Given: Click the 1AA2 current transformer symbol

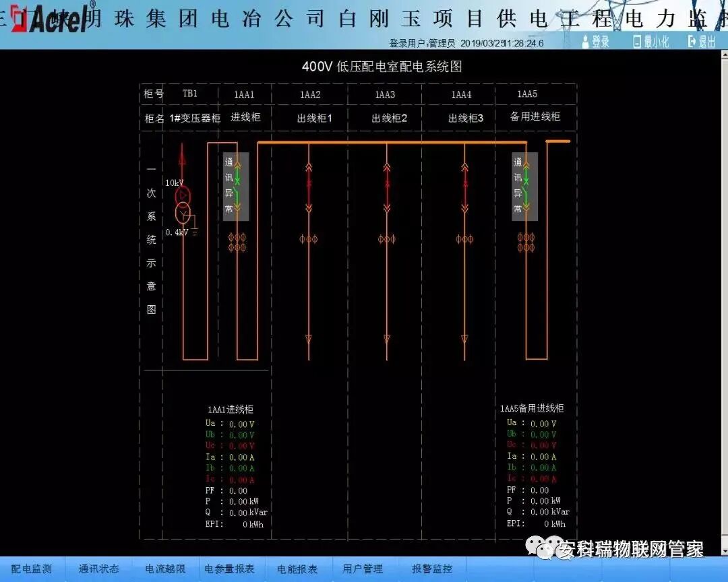Looking at the screenshot, I should (309, 239).
